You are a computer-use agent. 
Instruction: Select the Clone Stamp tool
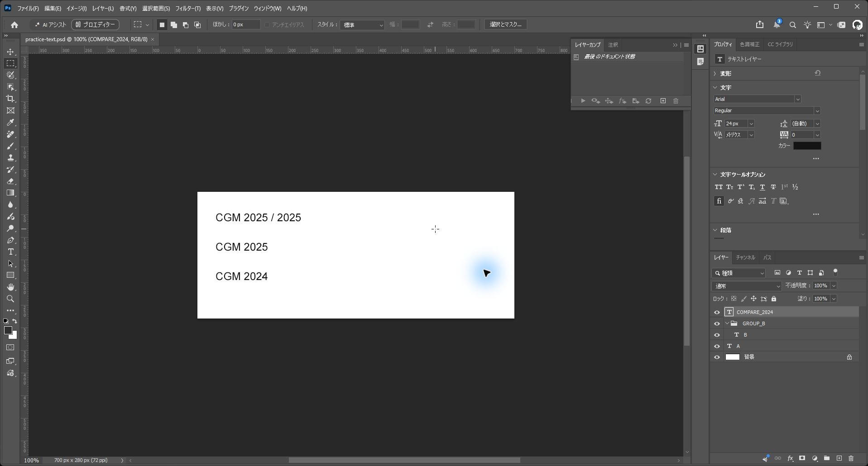(10, 157)
